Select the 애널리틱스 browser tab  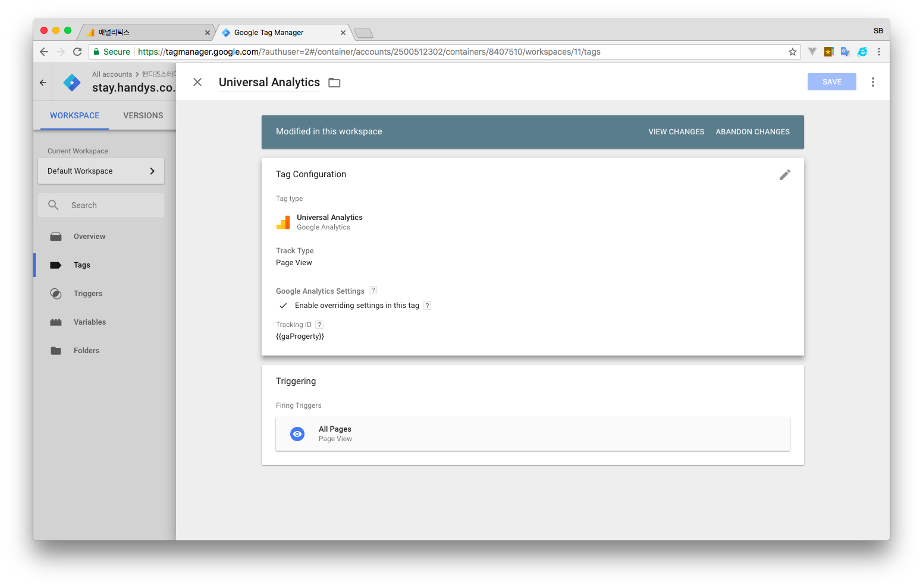[146, 32]
